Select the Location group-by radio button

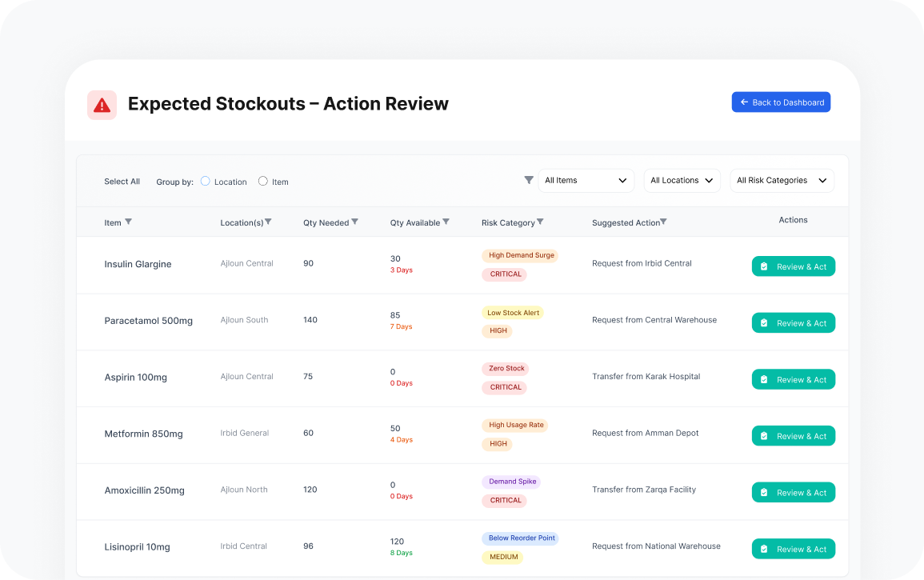[206, 181]
